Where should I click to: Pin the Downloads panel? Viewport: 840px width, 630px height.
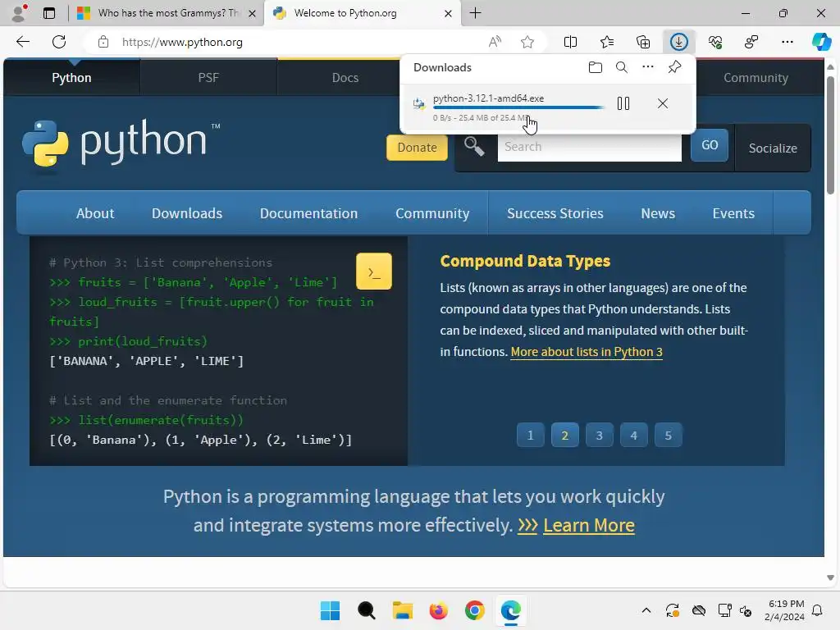click(x=674, y=67)
